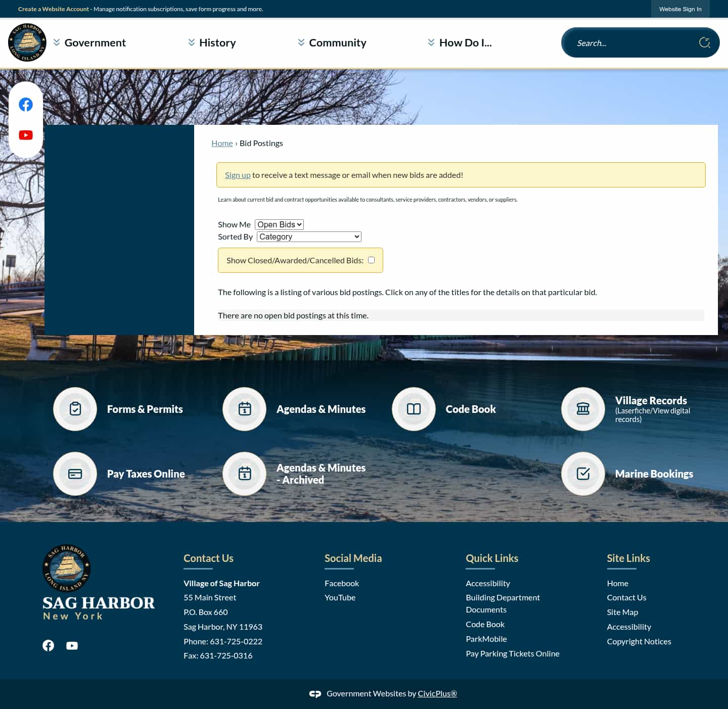Open the Show Me bids dropdown
The width and height of the screenshot is (728, 709).
[x=279, y=224]
